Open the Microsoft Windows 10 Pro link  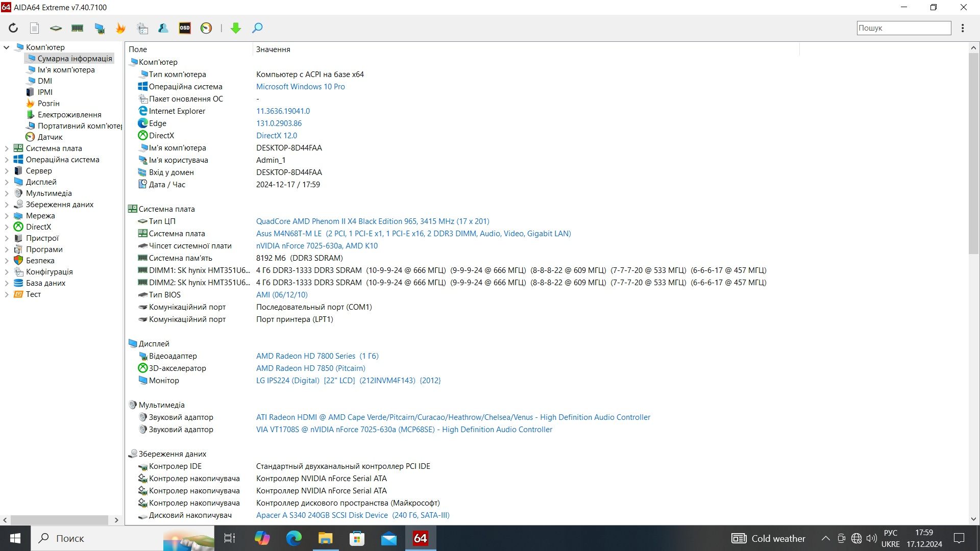click(301, 87)
